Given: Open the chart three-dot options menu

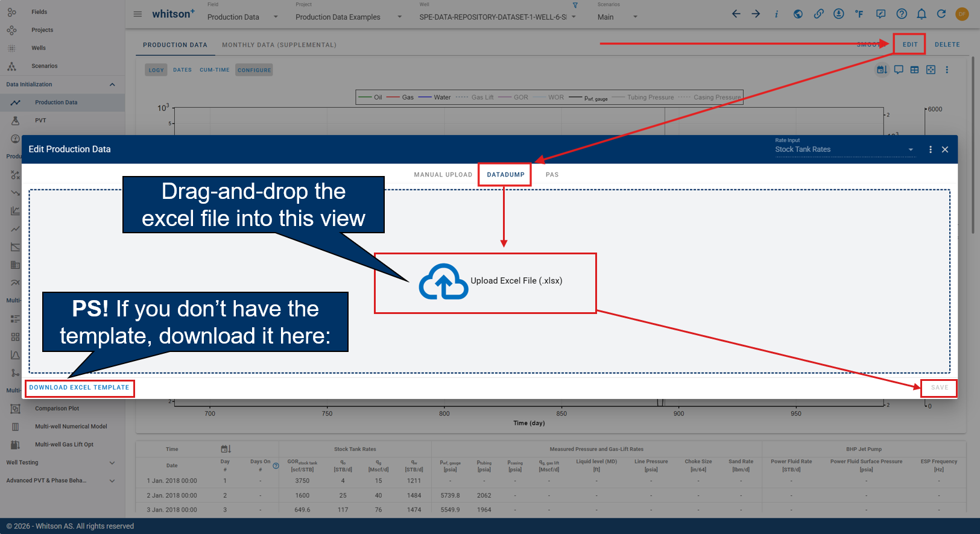Looking at the screenshot, I should pos(947,70).
